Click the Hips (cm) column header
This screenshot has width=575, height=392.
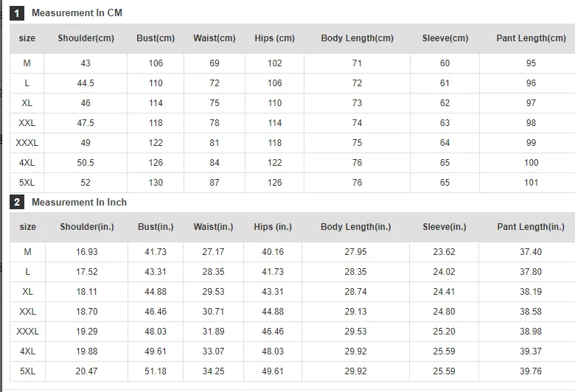tap(275, 38)
